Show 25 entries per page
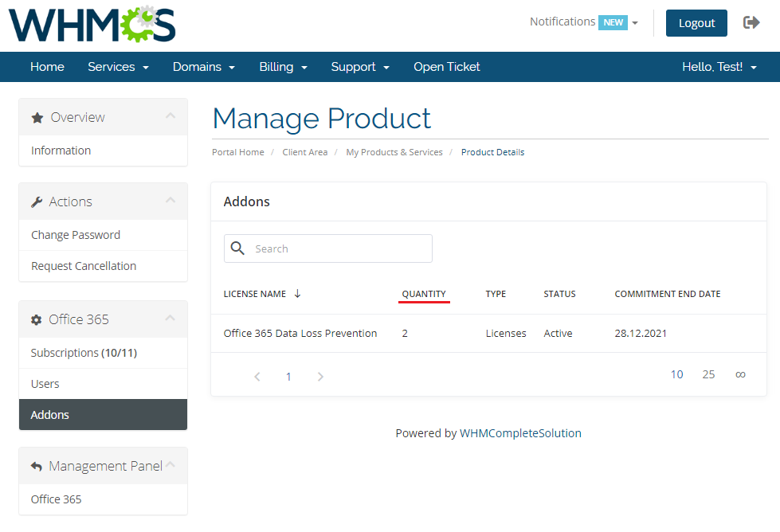 click(708, 374)
